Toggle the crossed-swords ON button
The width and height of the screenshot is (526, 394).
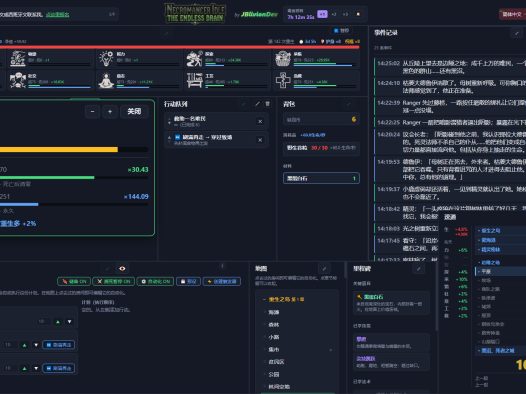(114, 281)
